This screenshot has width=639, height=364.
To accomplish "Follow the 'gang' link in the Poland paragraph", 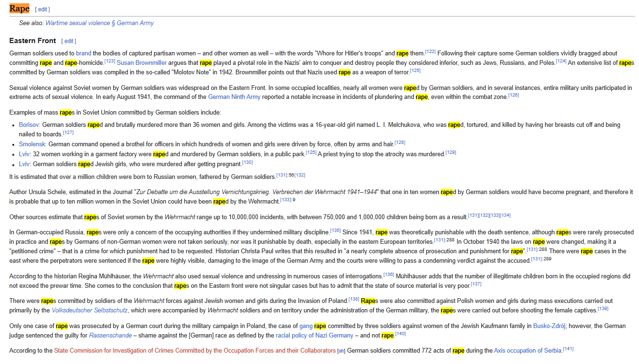I will click(x=306, y=326).
